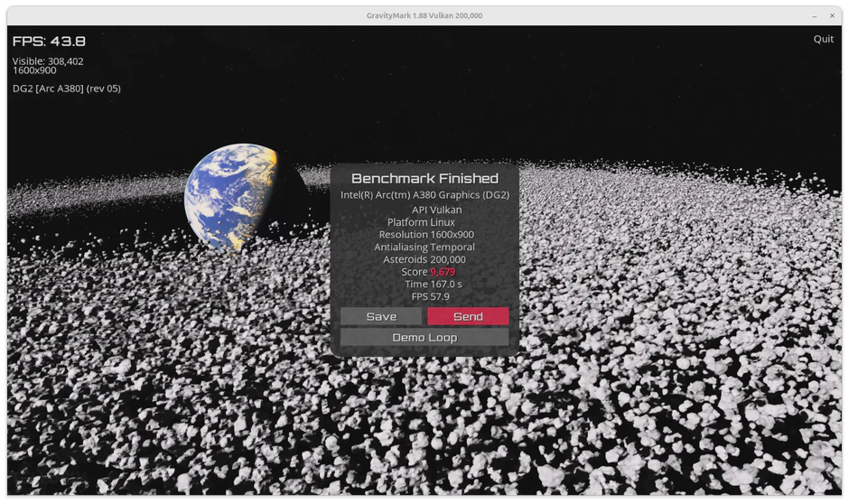849x504 pixels.
Task: Click the DG2 [Arc A380] overlay label
Action: coord(66,89)
